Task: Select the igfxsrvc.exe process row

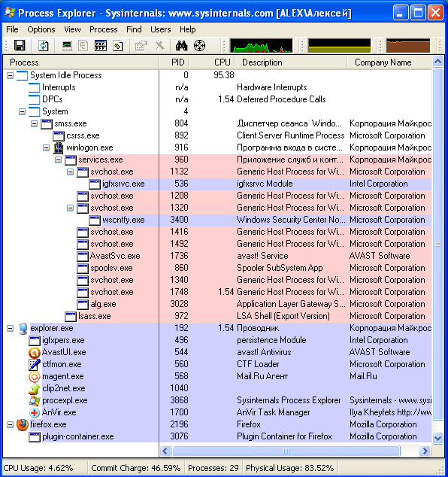Action: [x=217, y=184]
